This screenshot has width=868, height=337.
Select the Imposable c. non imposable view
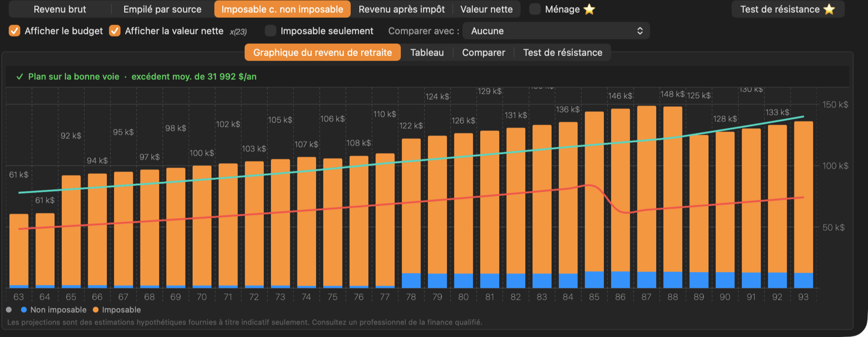(x=282, y=9)
